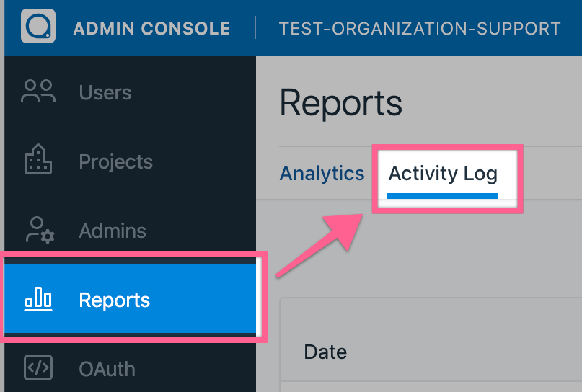Select the Reports sidebar label
Image resolution: width=582 pixels, height=392 pixels.
[115, 300]
